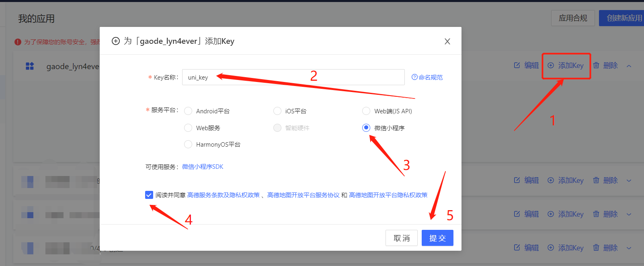The height and width of the screenshot is (266, 644).
Task: Click the 编辑 icon in the last app row
Action: pos(517,248)
